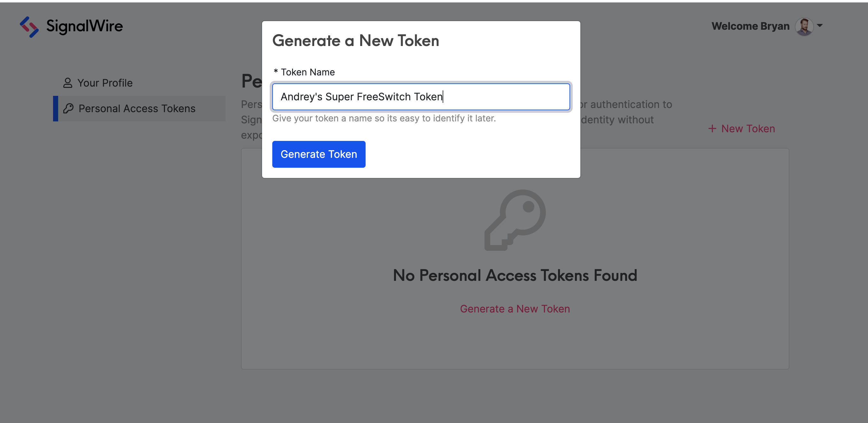Viewport: 868px width, 423px height.
Task: Click the blue active-item bar in sidebar
Action: click(x=56, y=108)
